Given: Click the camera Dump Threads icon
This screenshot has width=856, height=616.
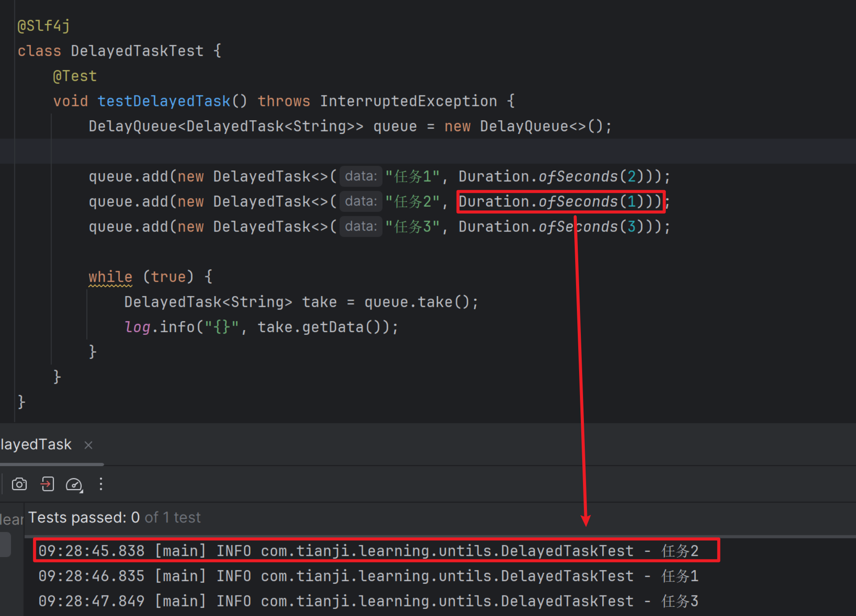Looking at the screenshot, I should [19, 484].
